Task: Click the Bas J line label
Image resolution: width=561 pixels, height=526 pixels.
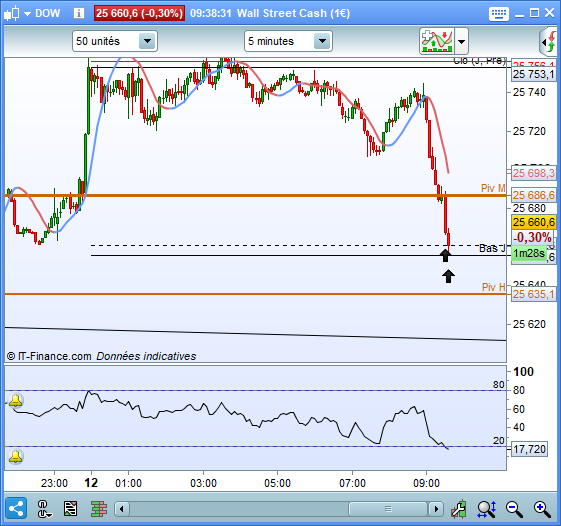Action: (492, 248)
